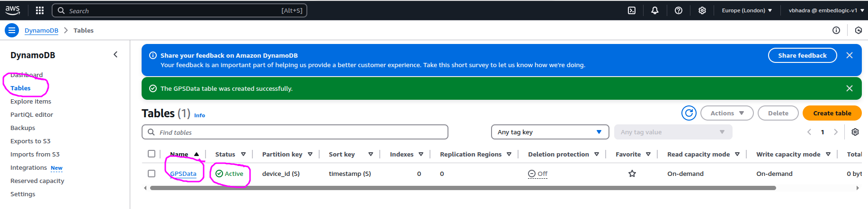
Task: Mark GPSData as favorite with star
Action: (632, 174)
